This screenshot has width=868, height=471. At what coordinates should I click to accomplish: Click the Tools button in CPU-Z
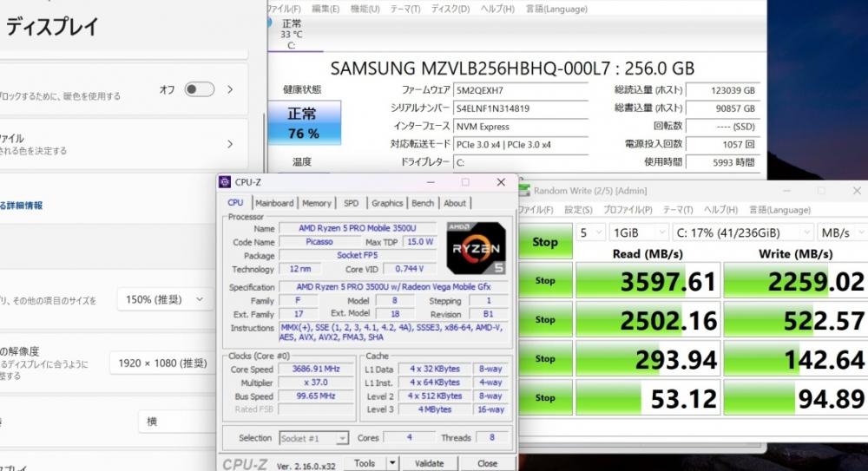coord(365,463)
